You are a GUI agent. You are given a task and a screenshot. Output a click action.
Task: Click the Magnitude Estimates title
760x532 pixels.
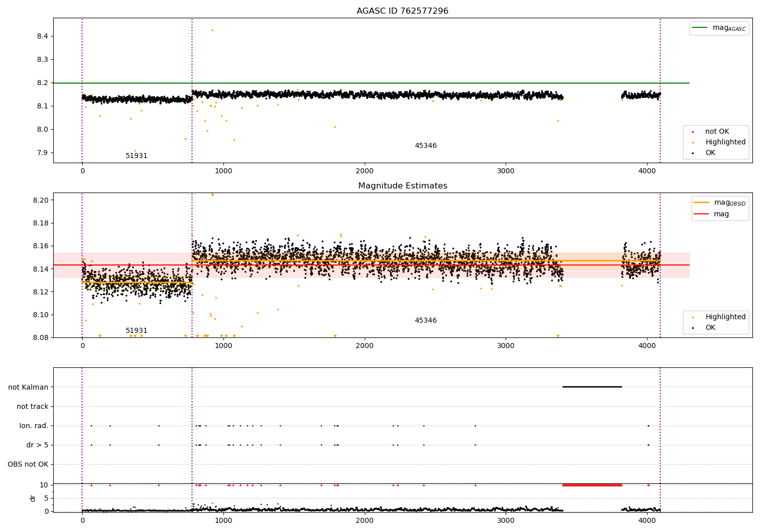click(402, 186)
